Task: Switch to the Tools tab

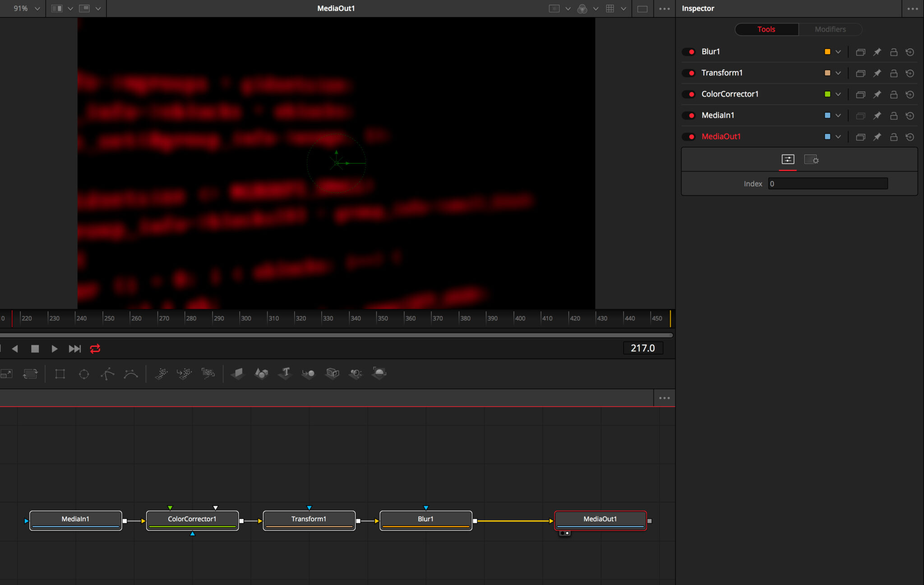Action: [766, 29]
